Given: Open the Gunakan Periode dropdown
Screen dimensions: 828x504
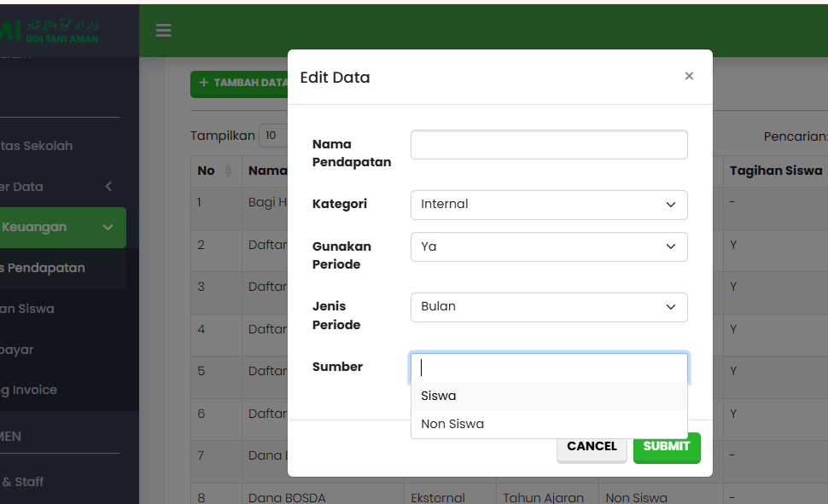Looking at the screenshot, I should tap(549, 246).
